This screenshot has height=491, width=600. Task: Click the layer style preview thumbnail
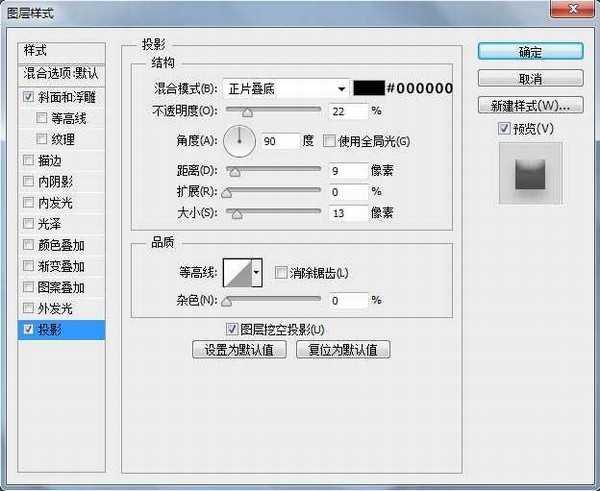(x=531, y=173)
